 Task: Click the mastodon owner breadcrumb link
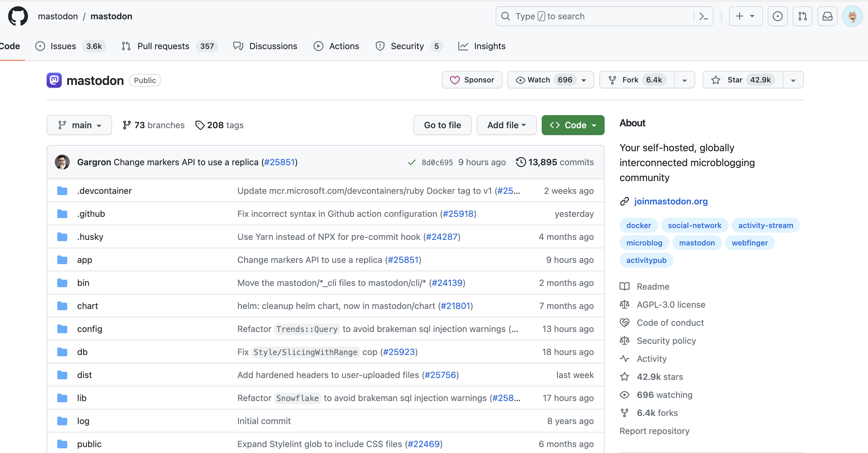(x=58, y=16)
